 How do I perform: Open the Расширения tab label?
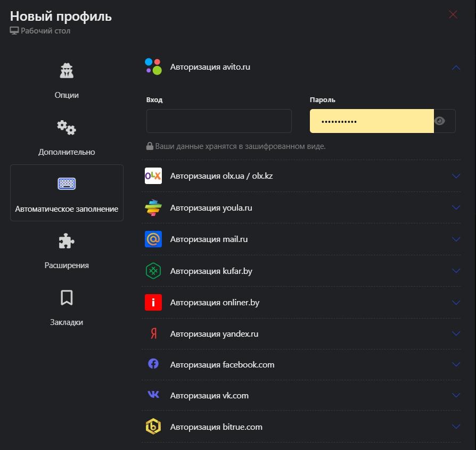pos(67,265)
